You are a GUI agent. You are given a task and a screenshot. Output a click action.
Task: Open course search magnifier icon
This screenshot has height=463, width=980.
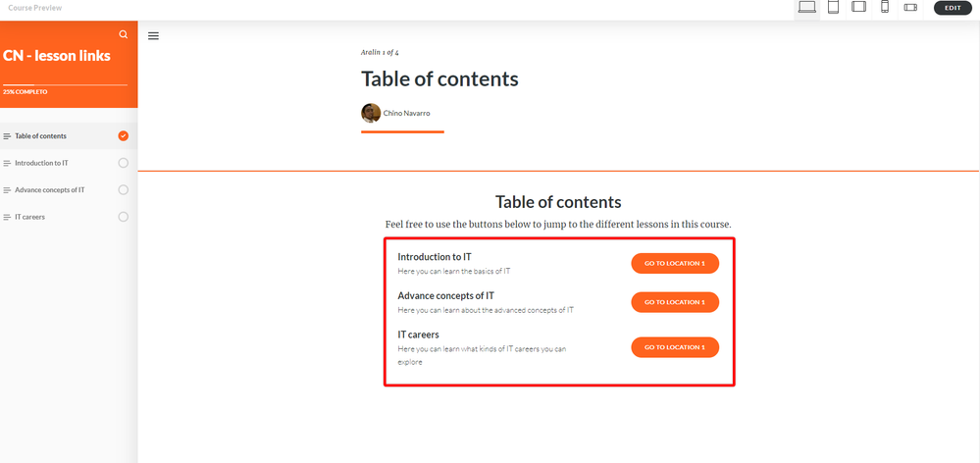(123, 34)
